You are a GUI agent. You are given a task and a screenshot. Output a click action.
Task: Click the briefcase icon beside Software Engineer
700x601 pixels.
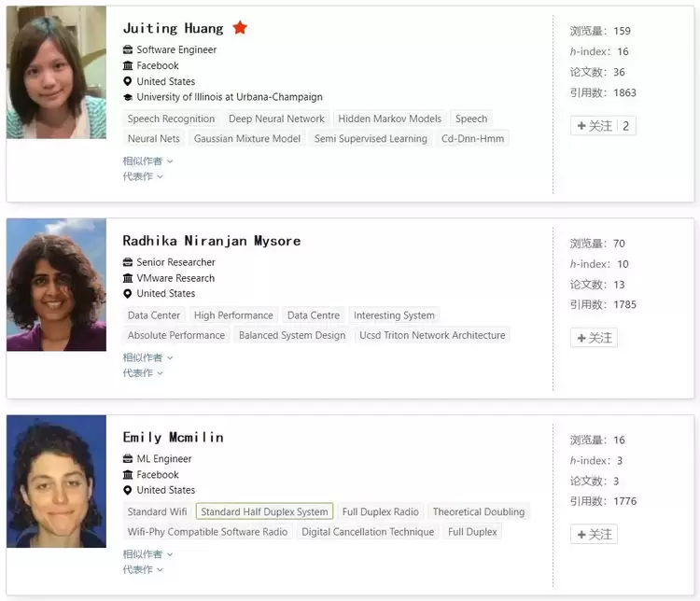pos(128,50)
